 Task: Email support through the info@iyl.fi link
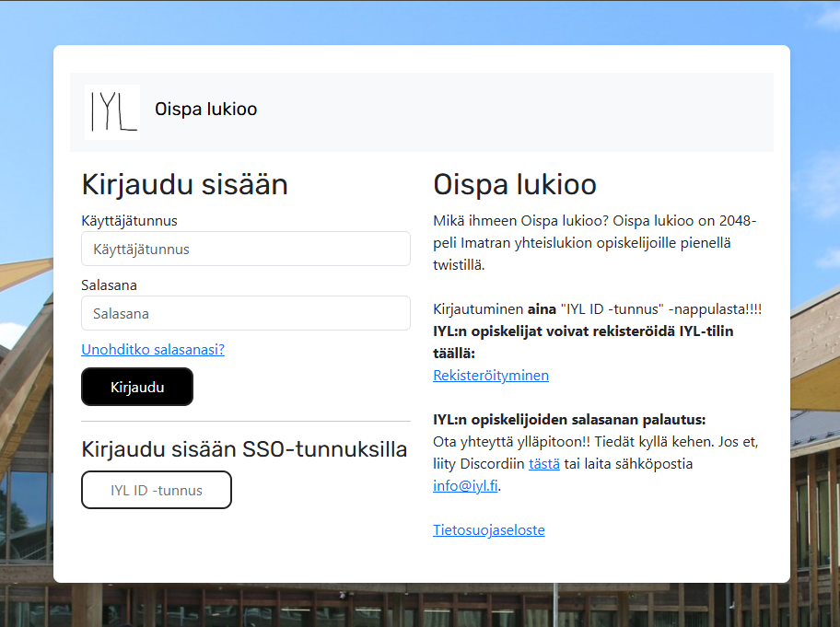pos(462,485)
